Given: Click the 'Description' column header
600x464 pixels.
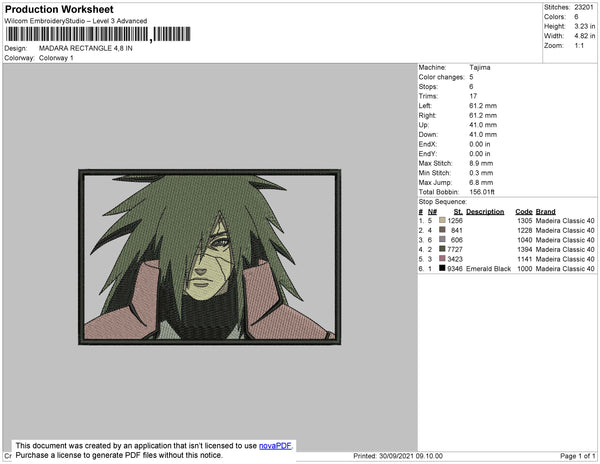Looking at the screenshot, I should click(485, 212).
